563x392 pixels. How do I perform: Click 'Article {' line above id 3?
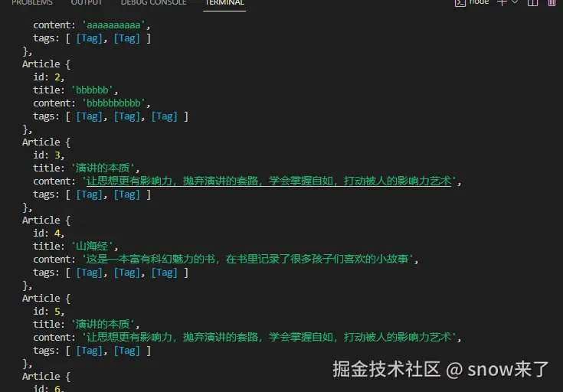[46, 142]
